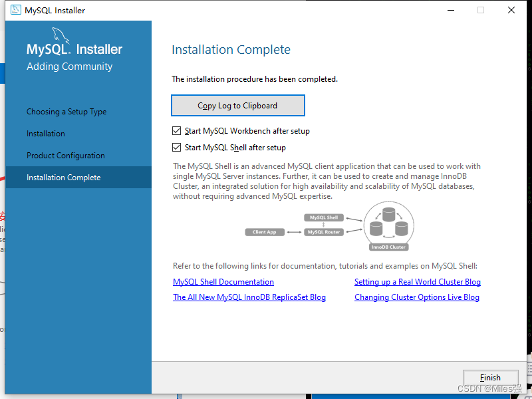532x399 pixels.
Task: Click the 'Refer to the following links' text
Action: coord(325,266)
